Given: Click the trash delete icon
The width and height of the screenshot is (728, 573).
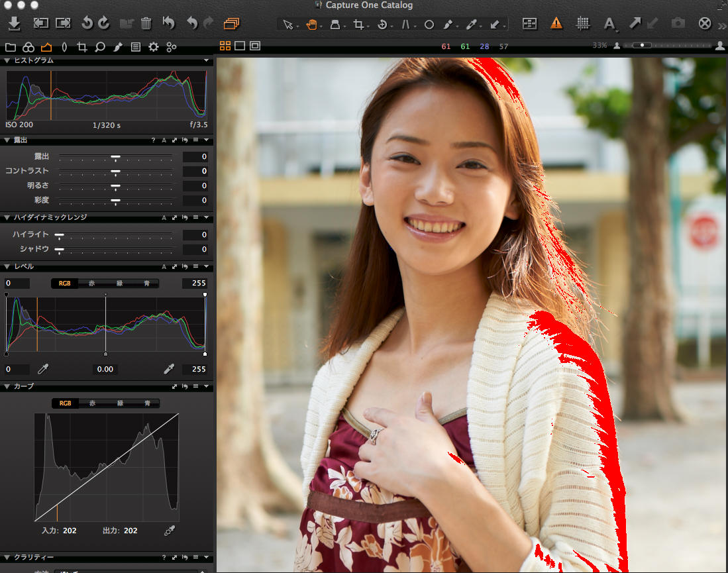Looking at the screenshot, I should tap(146, 24).
